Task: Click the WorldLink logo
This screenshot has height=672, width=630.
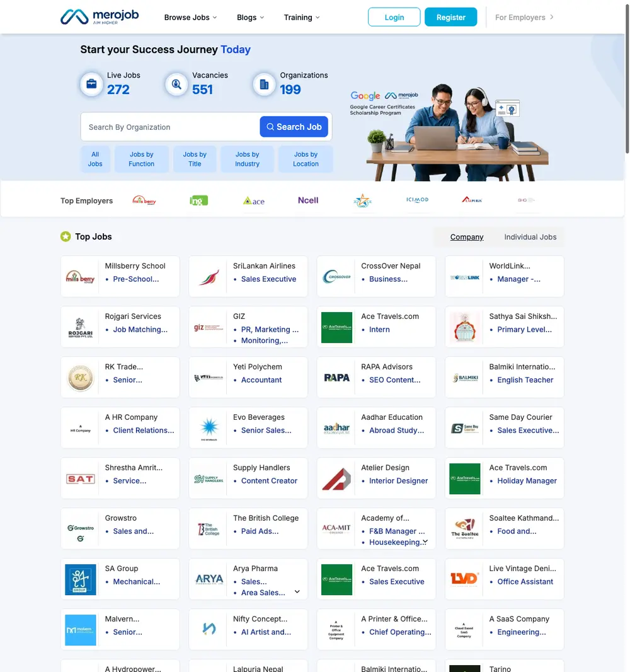Action: 465,277
